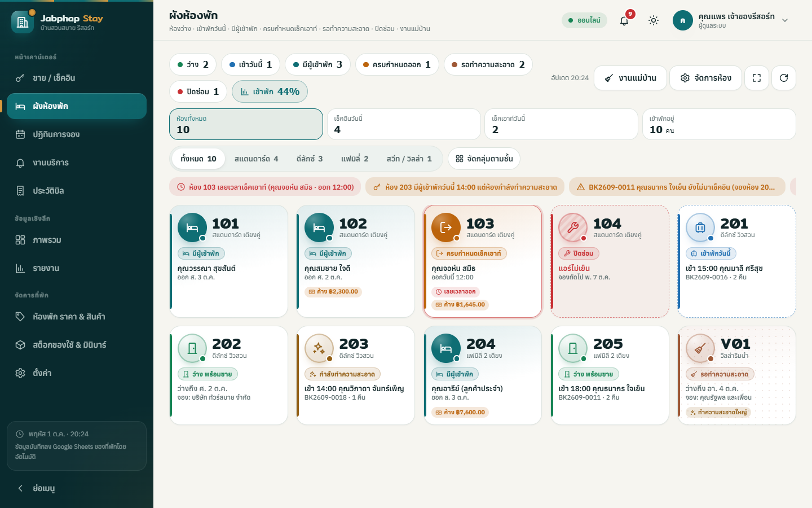Click room 104 wrench maintenance icon
The width and height of the screenshot is (812, 508).
573,227
